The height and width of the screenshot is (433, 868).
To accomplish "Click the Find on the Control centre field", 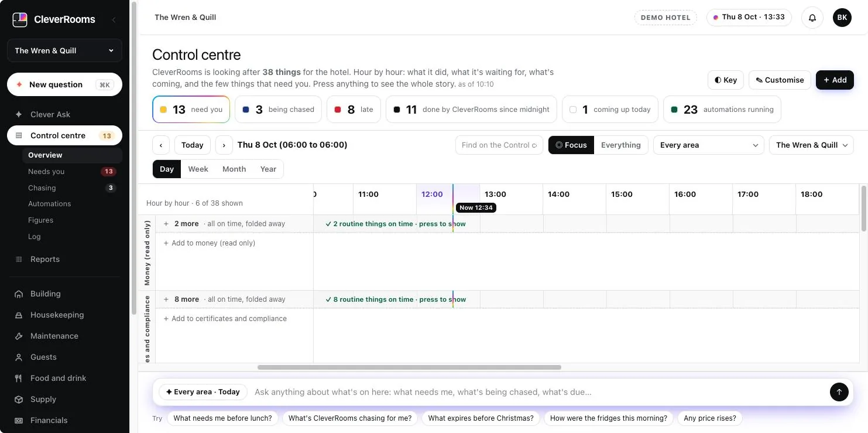I will (499, 145).
